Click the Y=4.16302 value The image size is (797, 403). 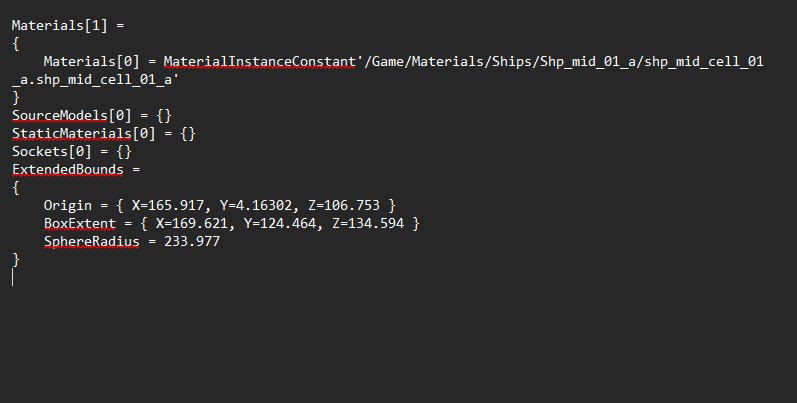pyautogui.click(x=252, y=206)
